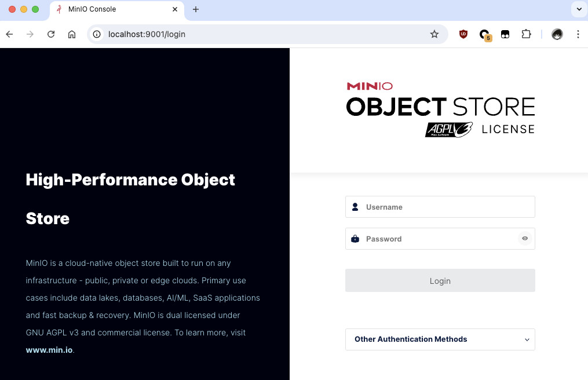Bookmark this page with the star icon
This screenshot has height=380, width=588.
click(x=434, y=34)
